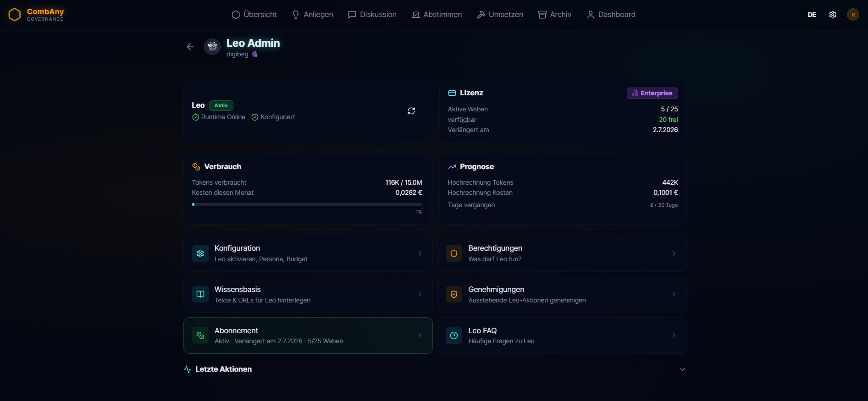Go to the Anliegen section

coord(313,15)
